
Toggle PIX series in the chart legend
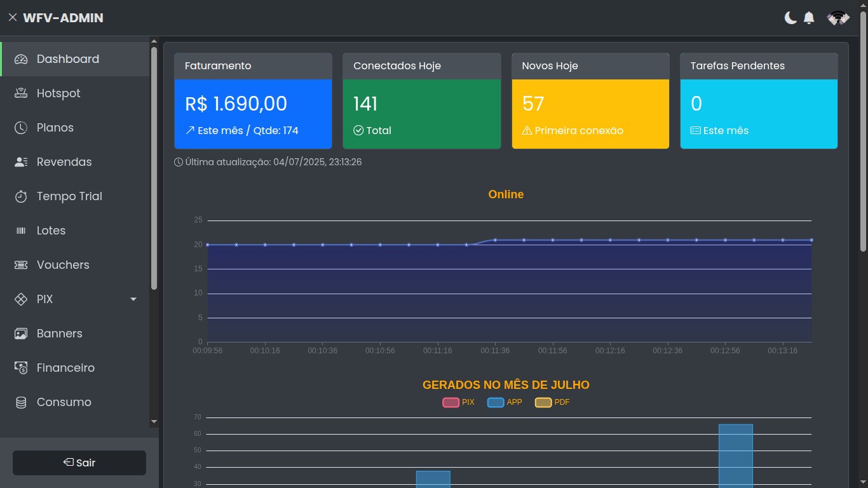coord(458,402)
